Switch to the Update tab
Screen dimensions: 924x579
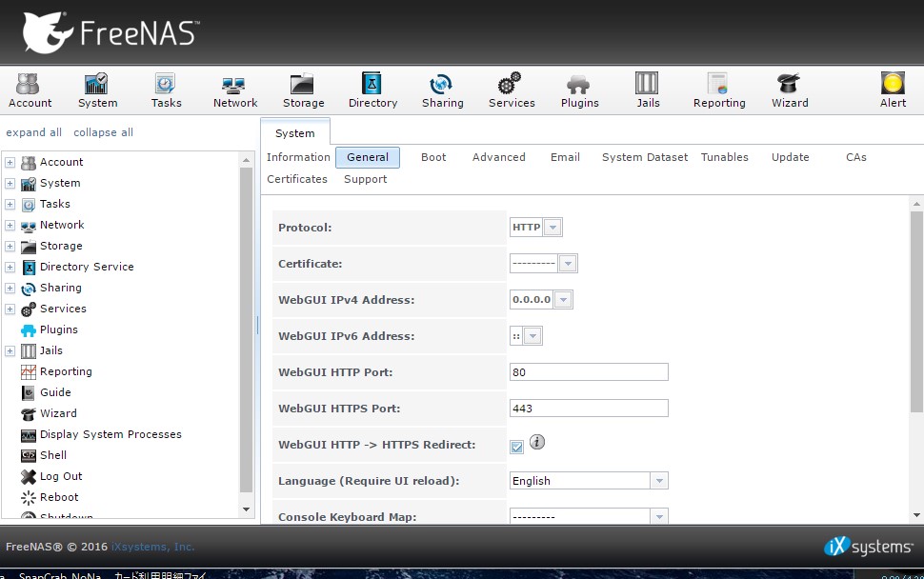(791, 157)
